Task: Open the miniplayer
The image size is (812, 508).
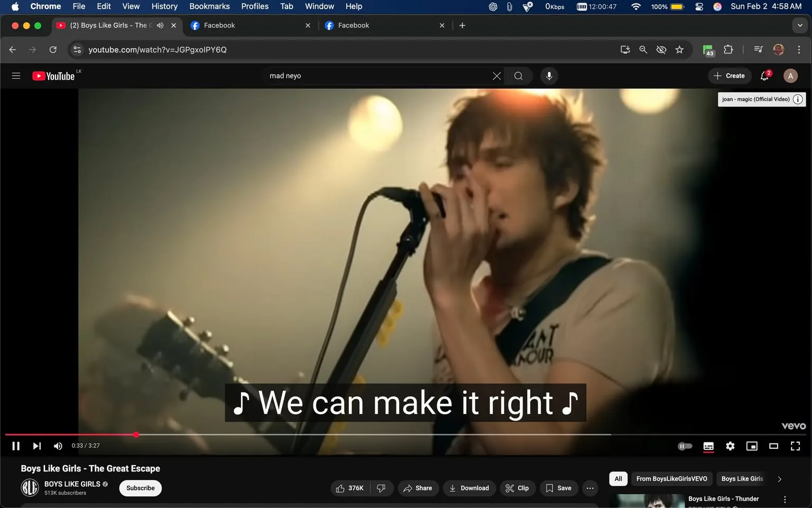Action: pyautogui.click(x=752, y=446)
